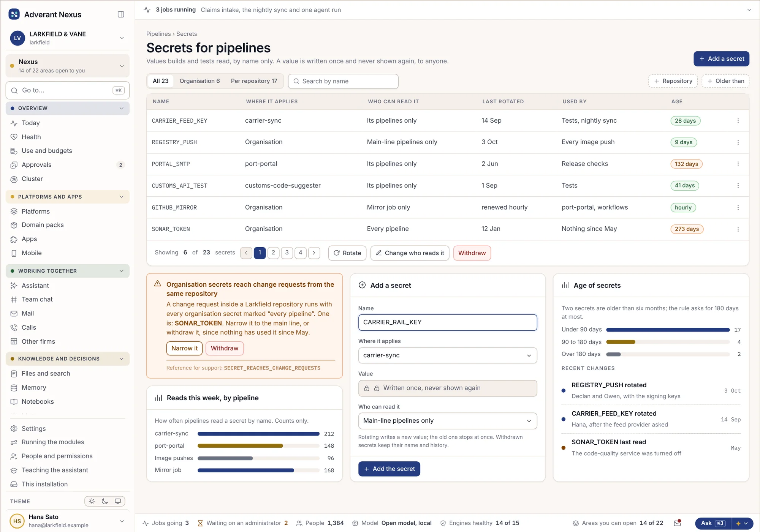Open People and permissions
Screen dimensions: 760x532
tap(68, 456)
